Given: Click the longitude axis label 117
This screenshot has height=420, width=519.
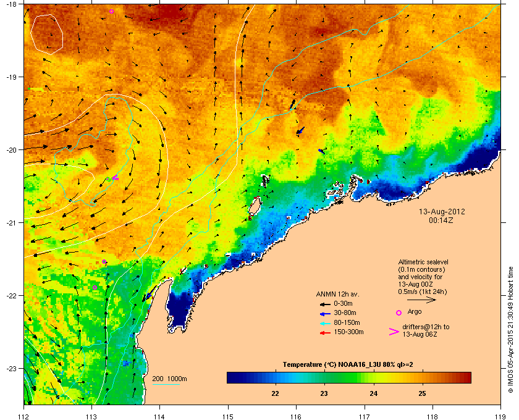Looking at the screenshot, I should pos(364,416).
